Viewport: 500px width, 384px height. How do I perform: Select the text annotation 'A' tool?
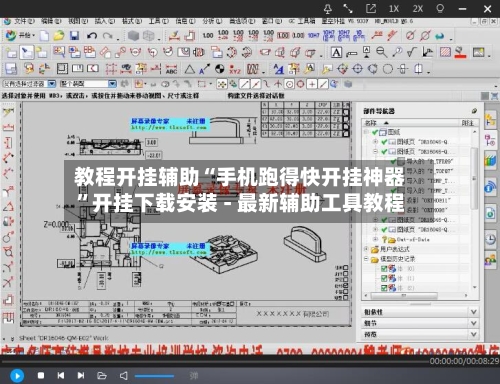click(336, 52)
